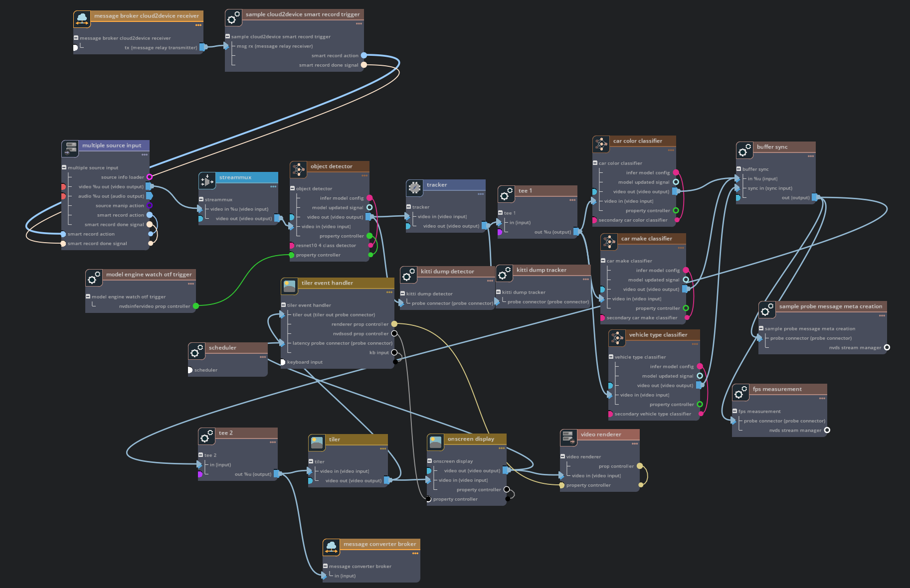
Task: Click the streammux node icon
Action: 207,180
